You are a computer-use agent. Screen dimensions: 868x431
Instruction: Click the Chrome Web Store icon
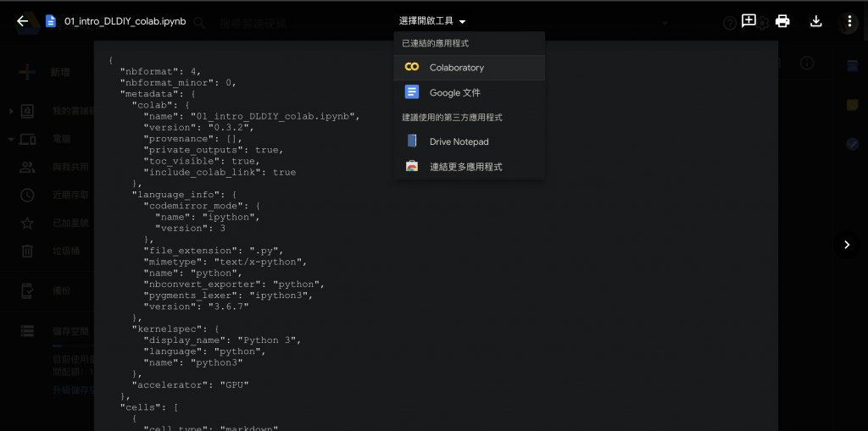[411, 166]
